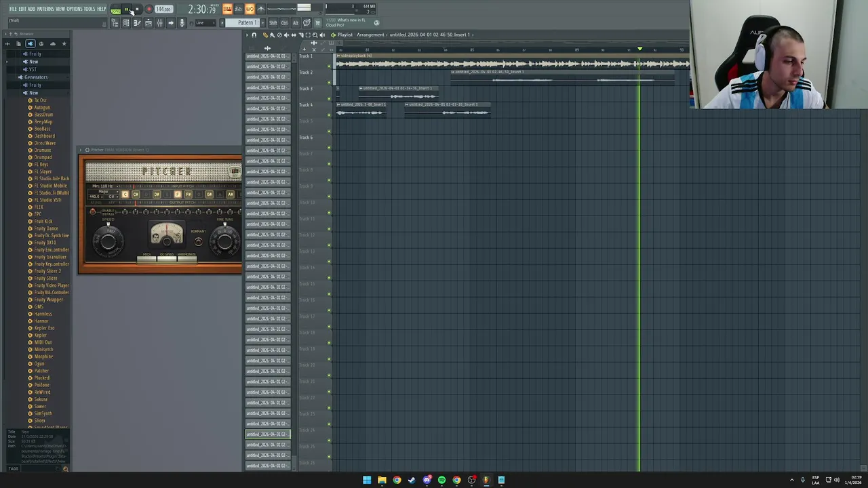Image resolution: width=868 pixels, height=488 pixels.
Task: Click Playlist - Arrangement breadcrumb
Action: (x=361, y=35)
